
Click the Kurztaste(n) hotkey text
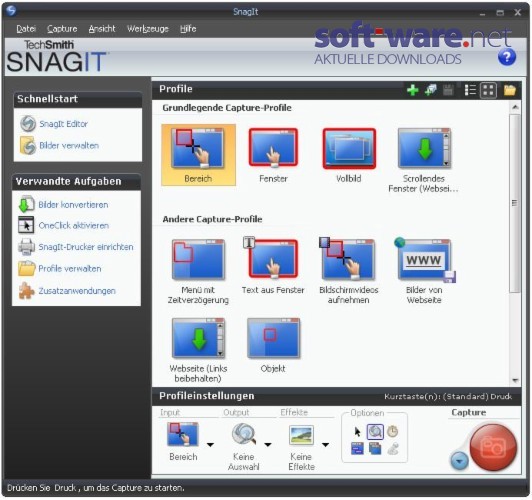pyautogui.click(x=448, y=397)
